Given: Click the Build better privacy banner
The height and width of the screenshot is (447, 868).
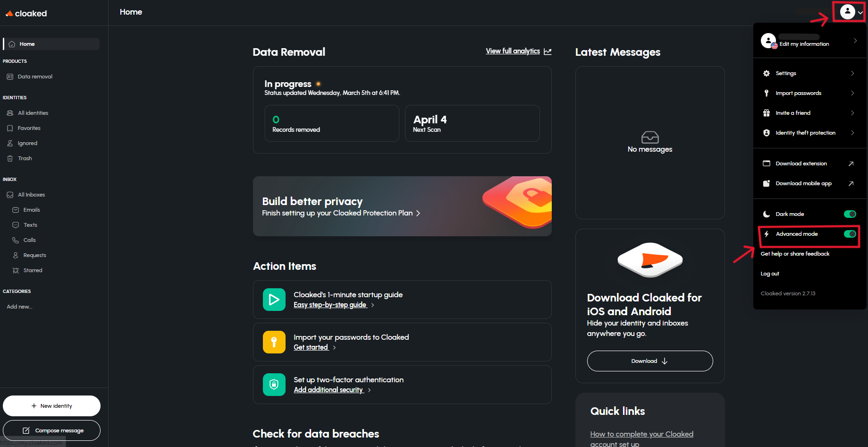Looking at the screenshot, I should pyautogui.click(x=402, y=206).
